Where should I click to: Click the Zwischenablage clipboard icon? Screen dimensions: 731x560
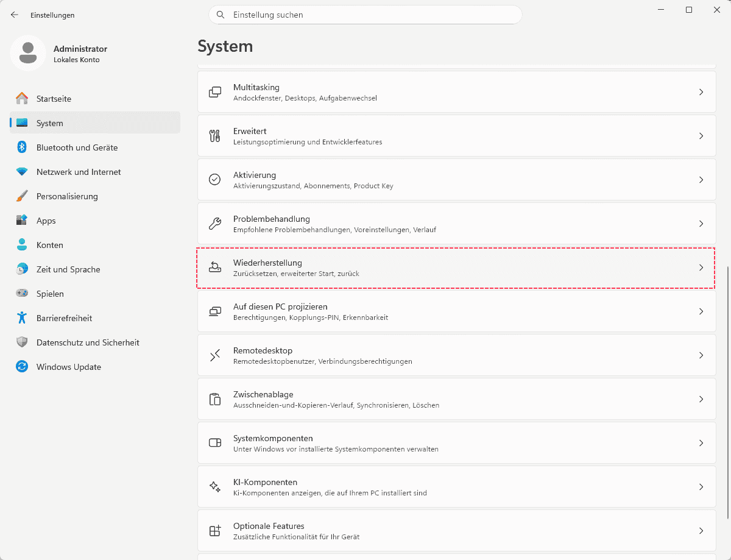pyautogui.click(x=214, y=399)
